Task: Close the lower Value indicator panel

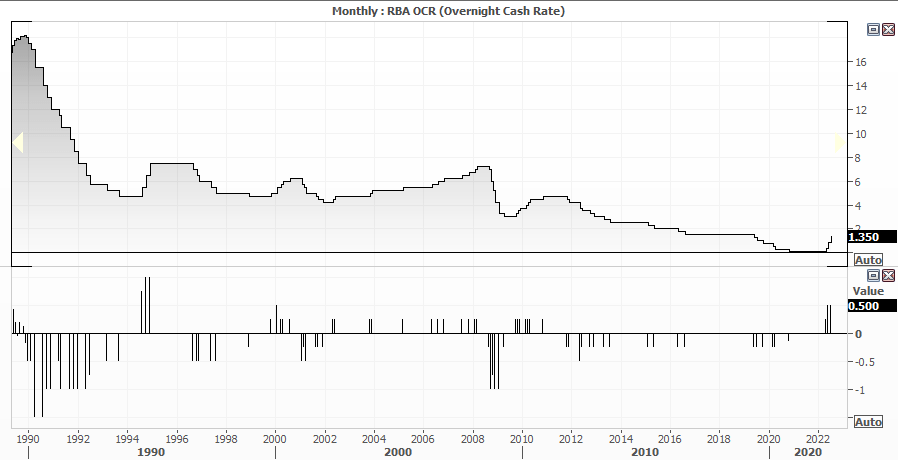Action: point(888,276)
